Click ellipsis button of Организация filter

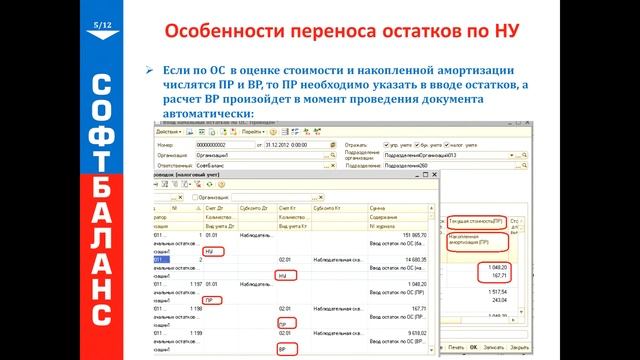pyautogui.click(x=314, y=198)
